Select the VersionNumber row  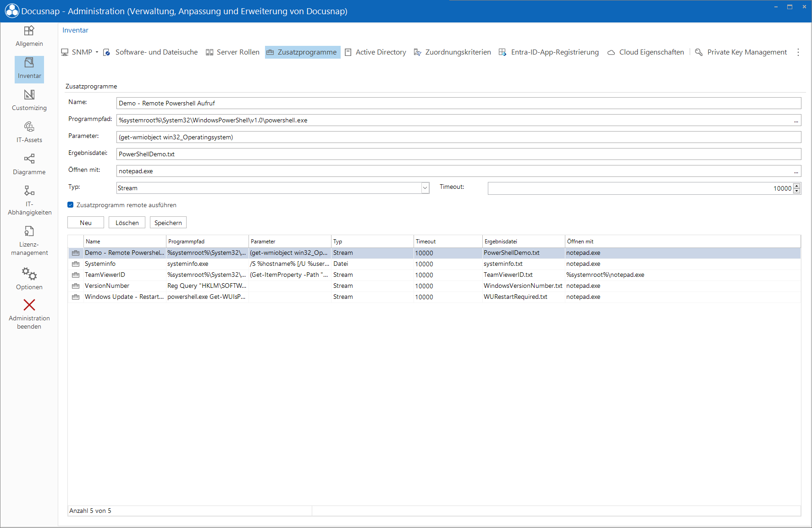[x=435, y=286]
